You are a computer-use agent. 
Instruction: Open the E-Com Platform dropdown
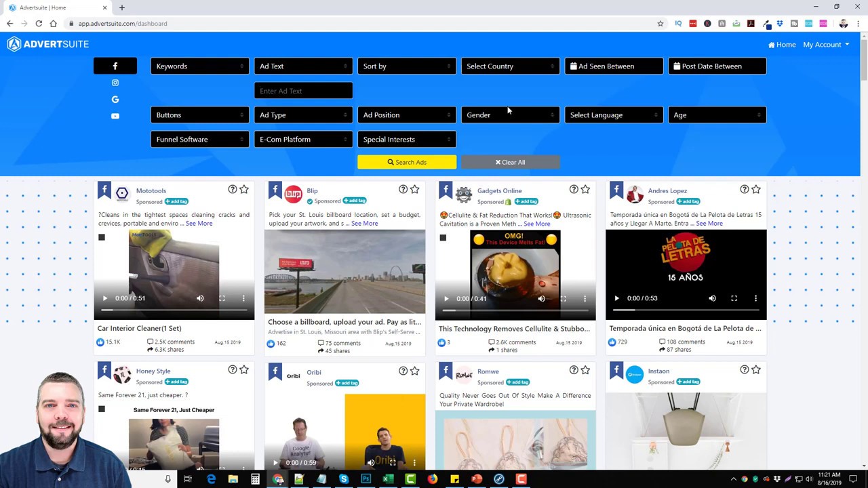(303, 139)
